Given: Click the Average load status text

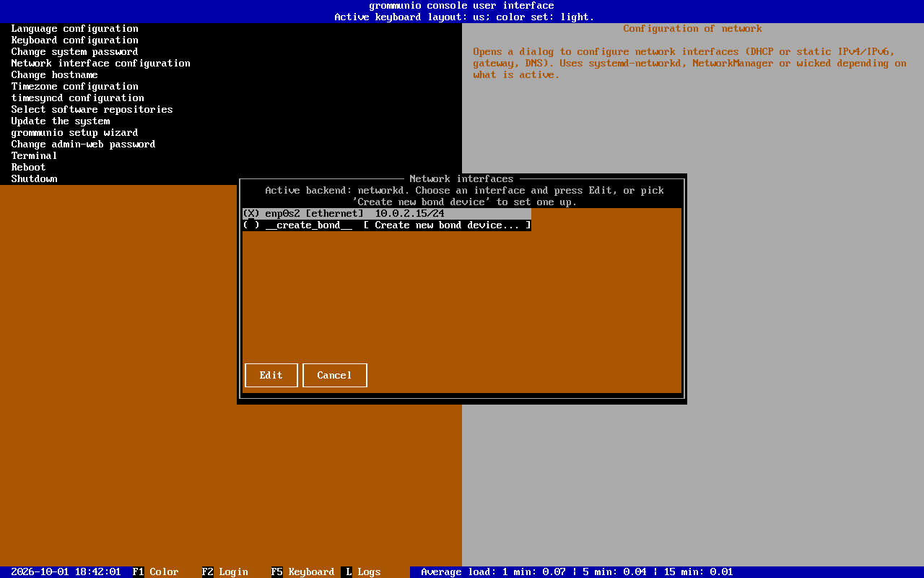Looking at the screenshot, I should click(x=577, y=572).
